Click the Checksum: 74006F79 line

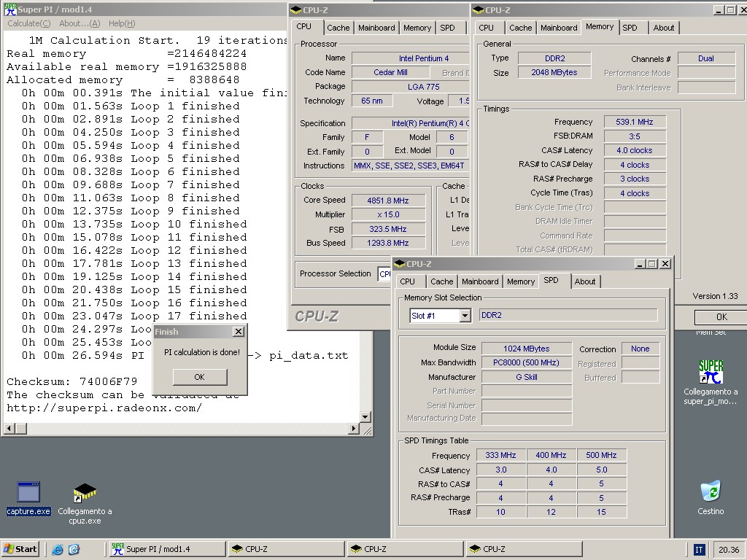pos(72,381)
